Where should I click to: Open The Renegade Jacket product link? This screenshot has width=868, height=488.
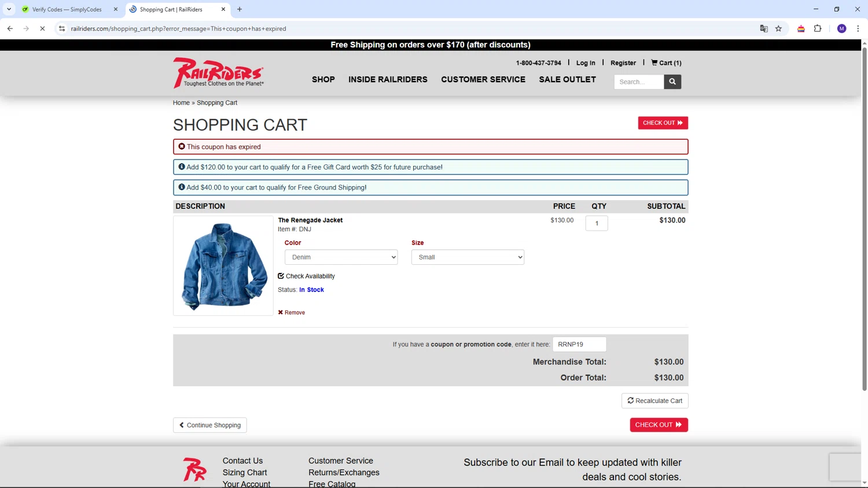(x=310, y=220)
